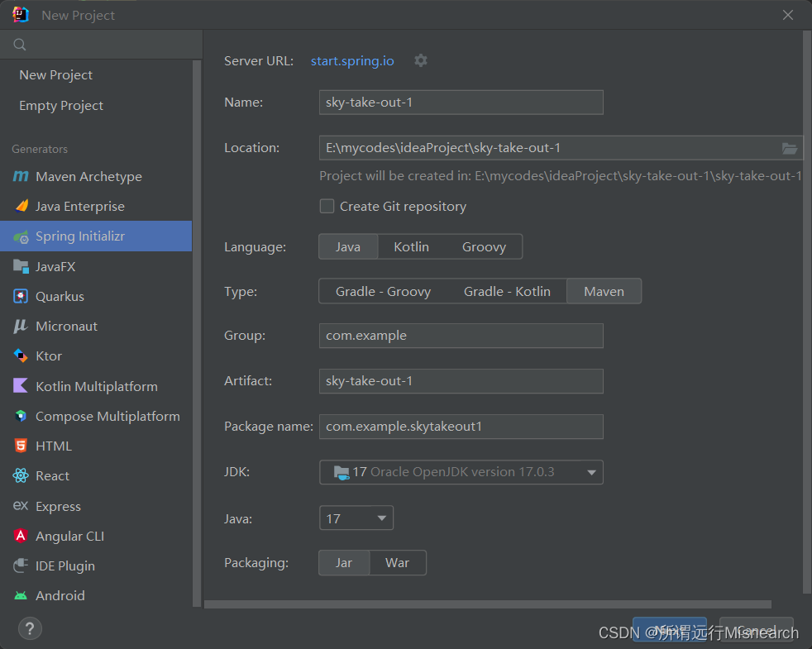Image resolution: width=812 pixels, height=649 pixels.
Task: Click the Group input field
Action: [x=461, y=336]
